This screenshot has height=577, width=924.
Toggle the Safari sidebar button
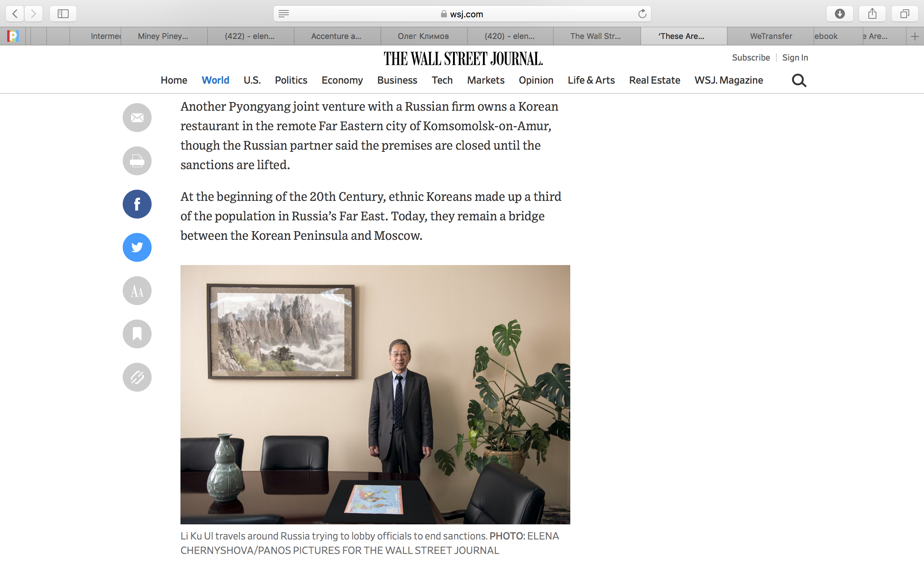[x=63, y=14]
